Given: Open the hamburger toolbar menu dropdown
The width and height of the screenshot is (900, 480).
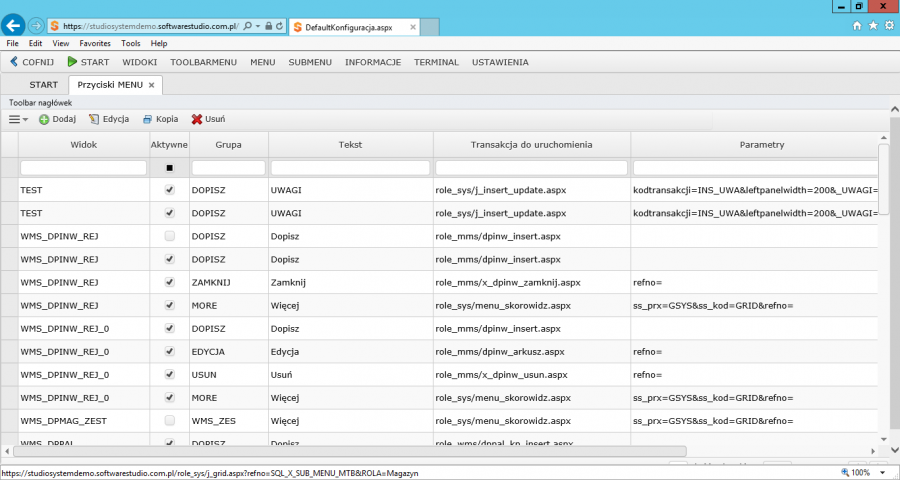Looking at the screenshot, I should click(18, 119).
